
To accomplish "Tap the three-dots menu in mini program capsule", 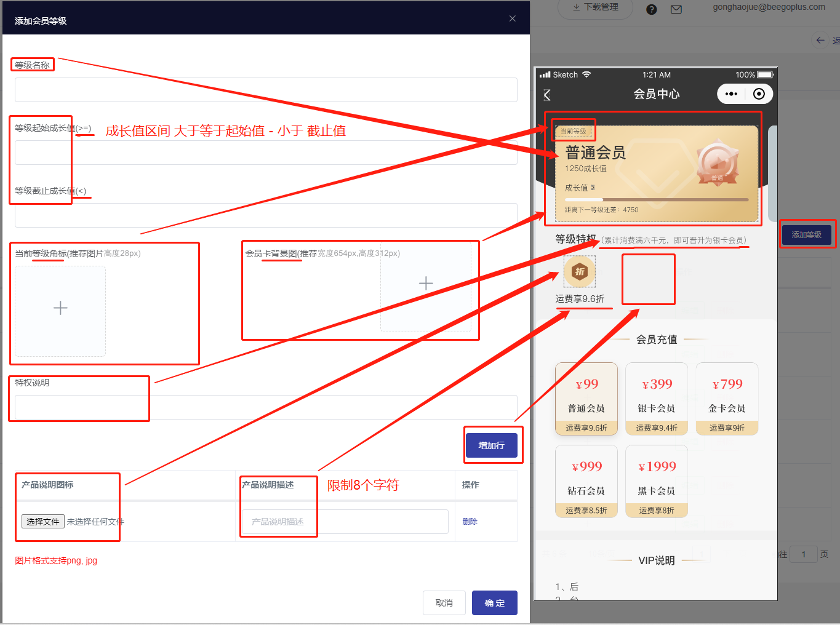I will coord(731,94).
